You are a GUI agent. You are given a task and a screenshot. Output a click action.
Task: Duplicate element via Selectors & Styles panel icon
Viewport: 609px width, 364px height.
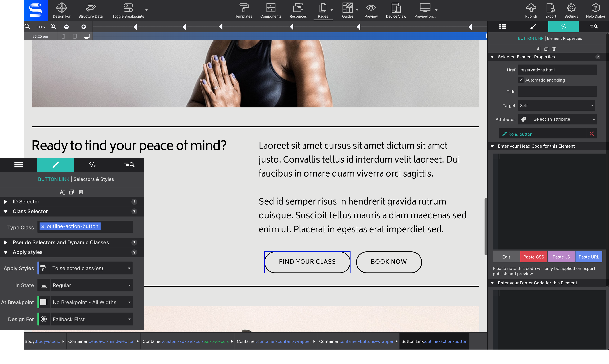pyautogui.click(x=72, y=192)
